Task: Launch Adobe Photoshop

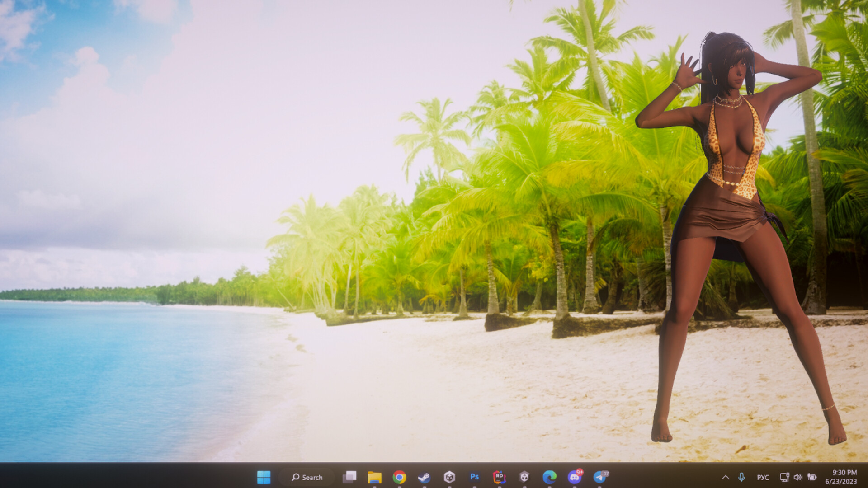Action: pyautogui.click(x=474, y=477)
